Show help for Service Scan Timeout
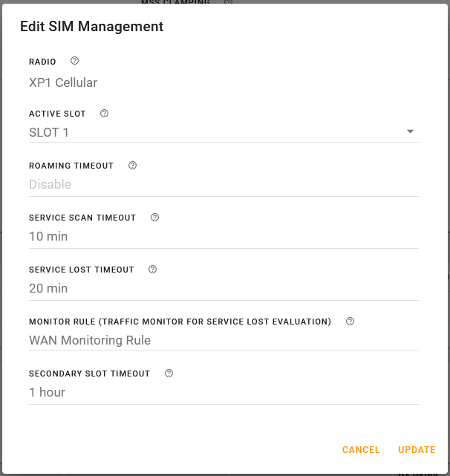Image resolution: width=450 pixels, height=476 pixels. pyautogui.click(x=154, y=218)
